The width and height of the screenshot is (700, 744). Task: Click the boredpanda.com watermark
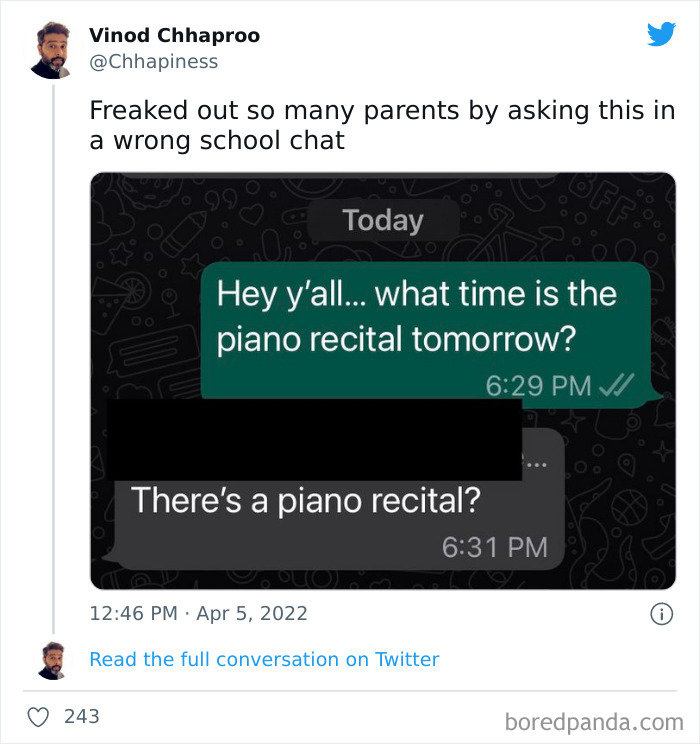pos(595,720)
